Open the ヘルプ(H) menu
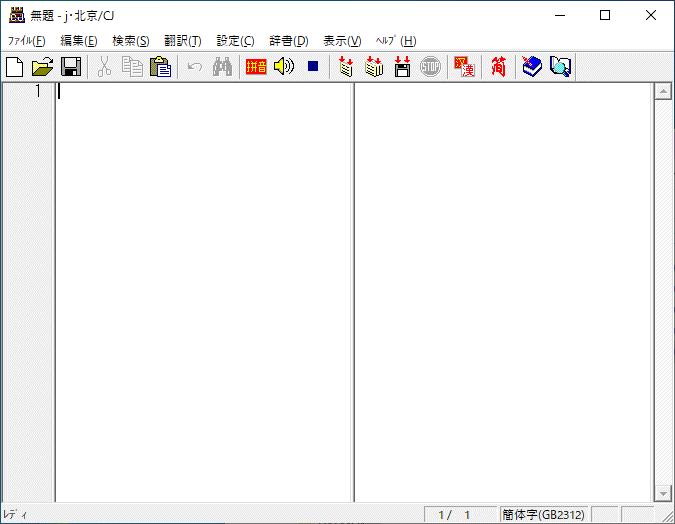Viewport: 675px width, 524px height. (x=396, y=41)
